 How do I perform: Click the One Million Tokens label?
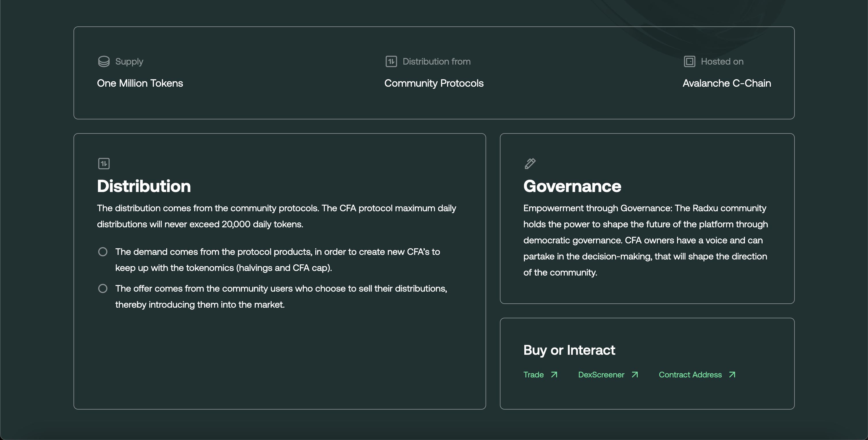140,83
